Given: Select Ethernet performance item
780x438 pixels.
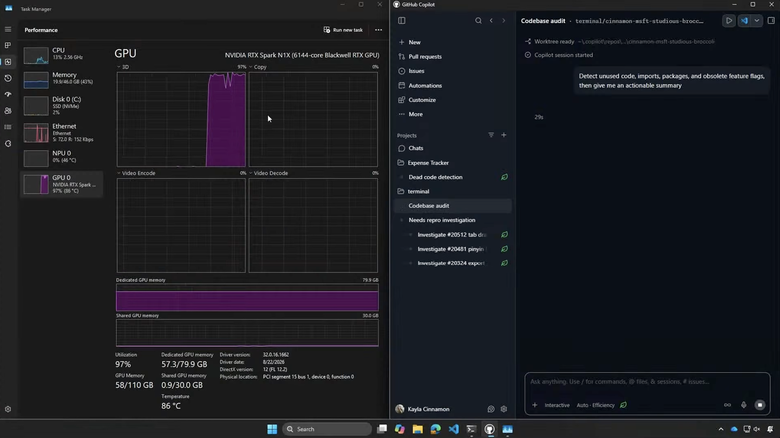Looking at the screenshot, I should tap(62, 132).
